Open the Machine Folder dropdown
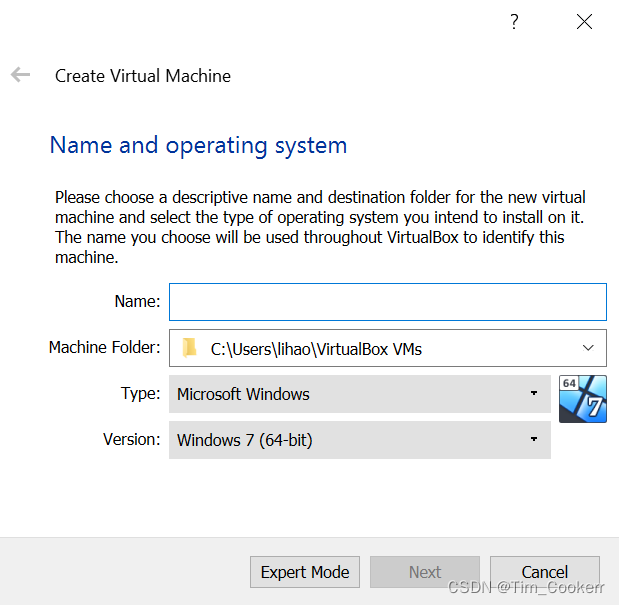Screen dimensions: 620x605 [388, 348]
